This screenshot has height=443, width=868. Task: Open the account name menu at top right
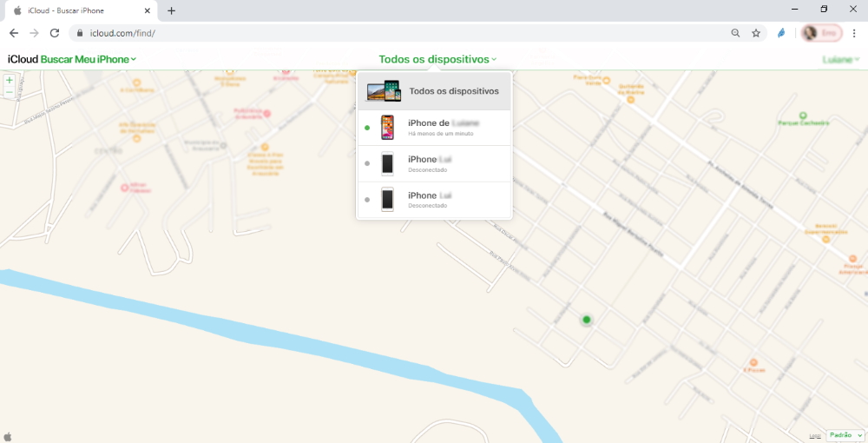click(841, 59)
